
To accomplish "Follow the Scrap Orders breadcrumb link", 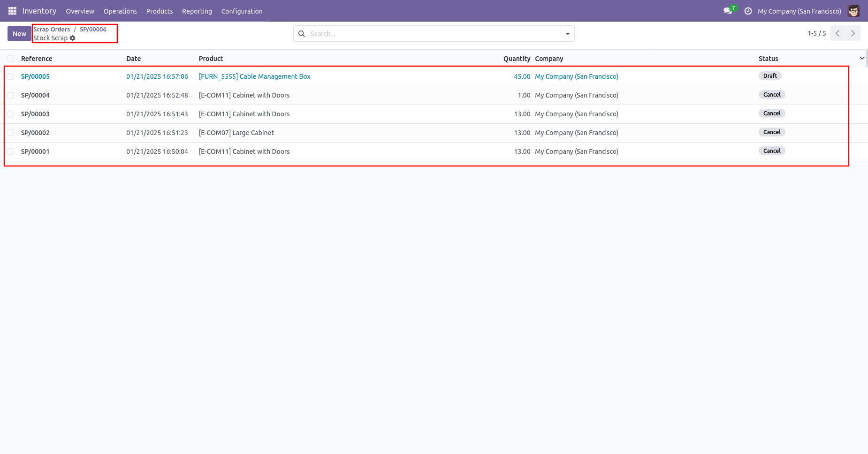I will pos(52,29).
